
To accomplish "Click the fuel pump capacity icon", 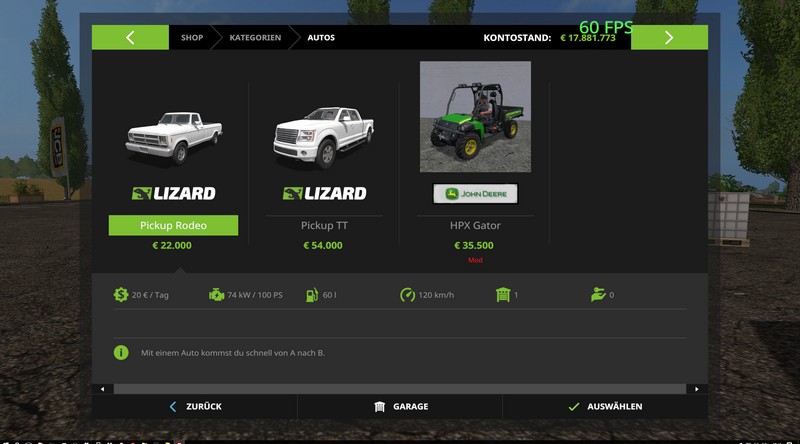I will pos(312,294).
